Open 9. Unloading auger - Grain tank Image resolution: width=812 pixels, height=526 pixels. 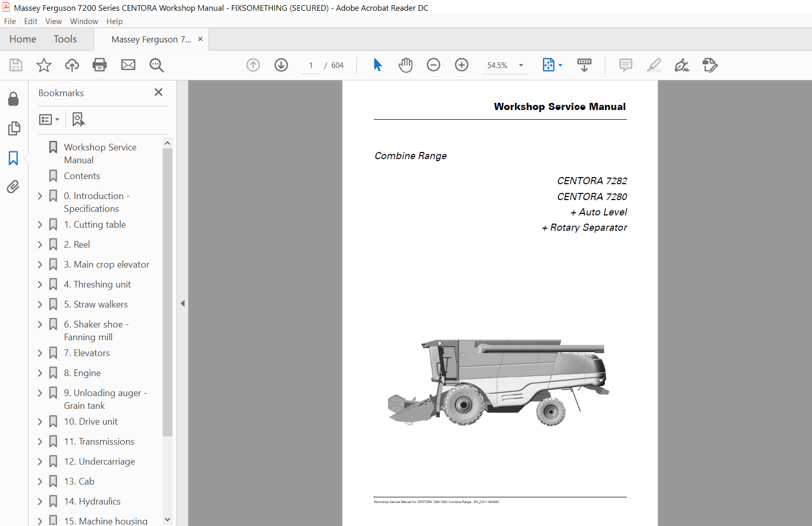point(105,399)
